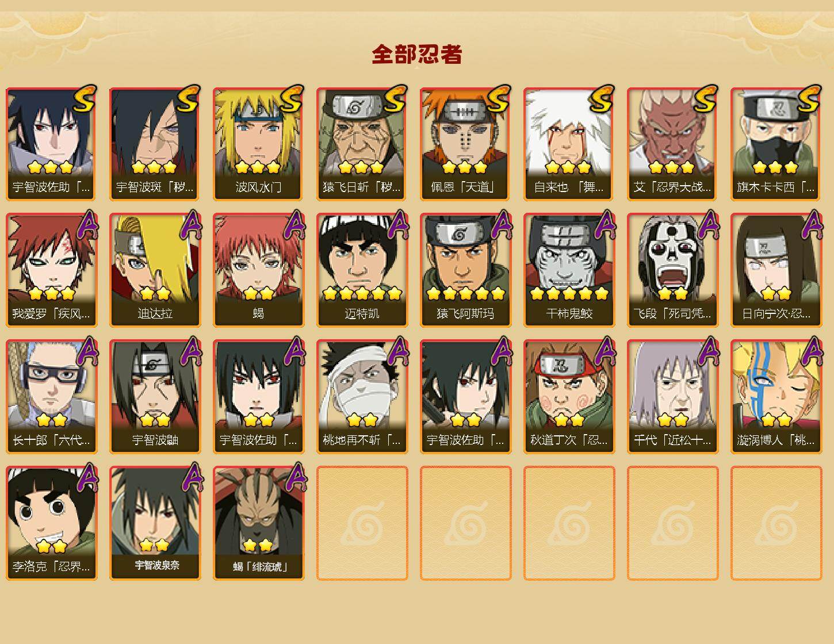Open the 干柿鬼鲛 ninja card
834x644 pixels.
tap(569, 270)
